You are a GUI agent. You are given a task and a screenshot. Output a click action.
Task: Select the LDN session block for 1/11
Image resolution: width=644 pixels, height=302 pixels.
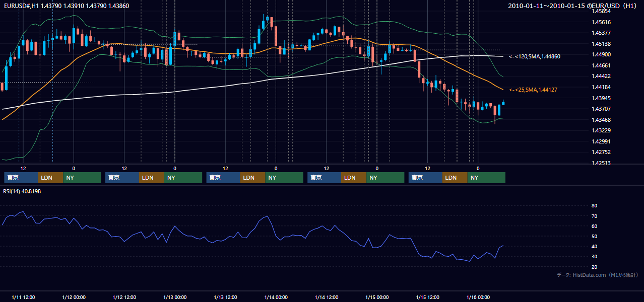[x=51, y=178]
